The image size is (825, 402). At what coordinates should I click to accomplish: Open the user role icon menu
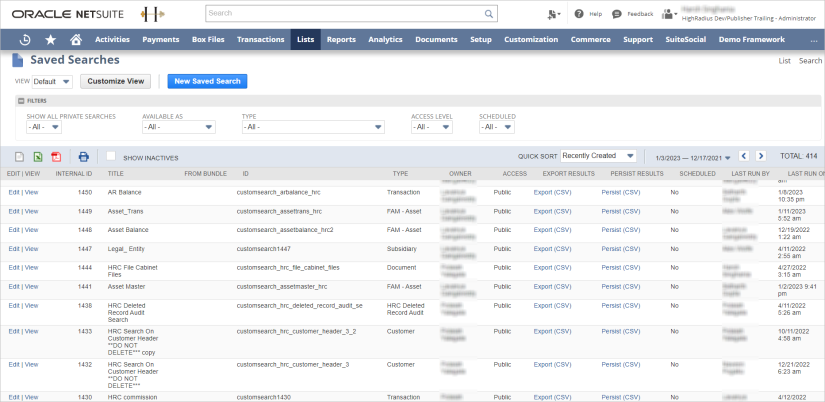pyautogui.click(x=669, y=14)
